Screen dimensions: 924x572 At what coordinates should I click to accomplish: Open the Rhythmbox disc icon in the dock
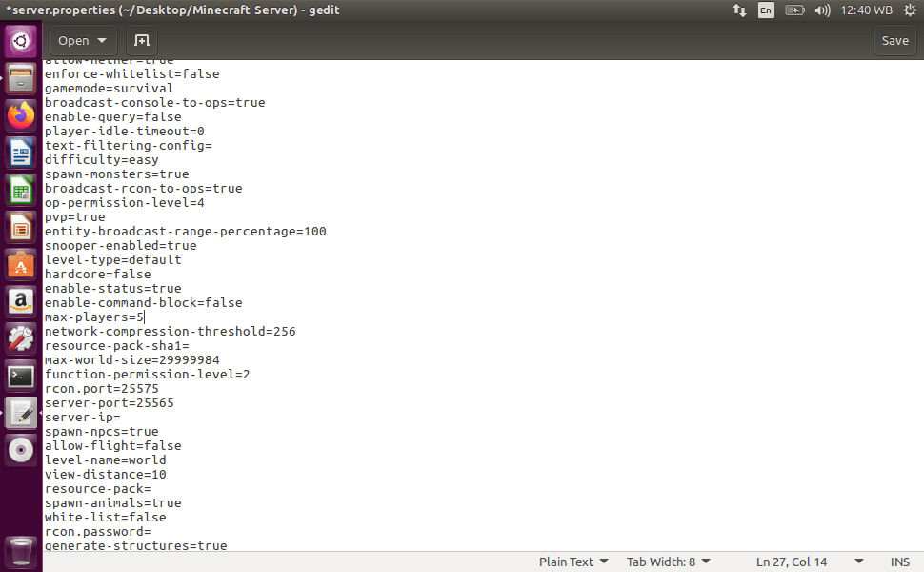tap(20, 449)
